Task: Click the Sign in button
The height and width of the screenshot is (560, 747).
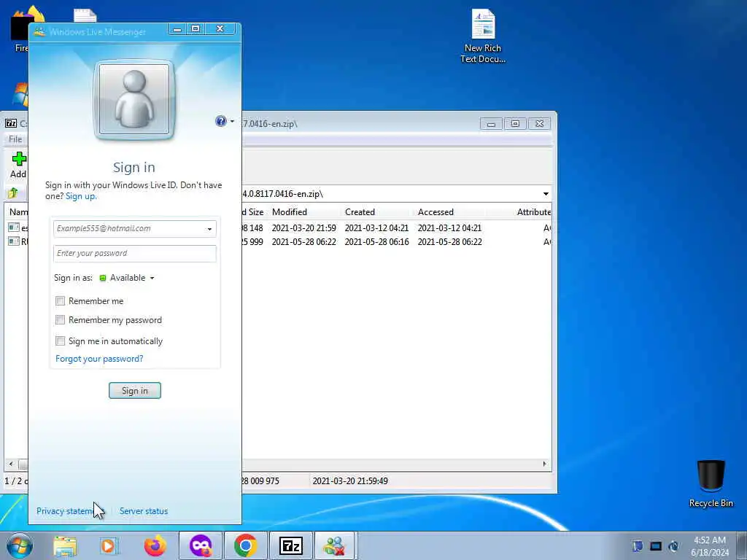Action: pos(135,391)
